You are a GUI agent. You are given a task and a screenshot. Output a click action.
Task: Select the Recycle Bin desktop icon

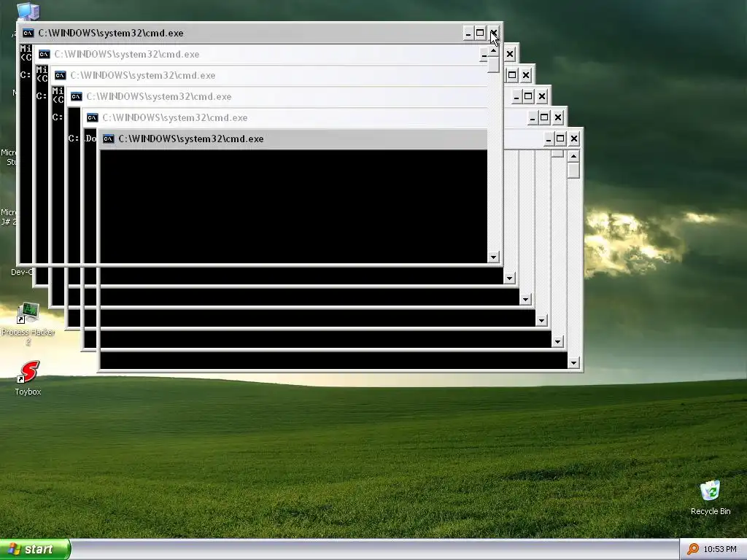click(711, 497)
